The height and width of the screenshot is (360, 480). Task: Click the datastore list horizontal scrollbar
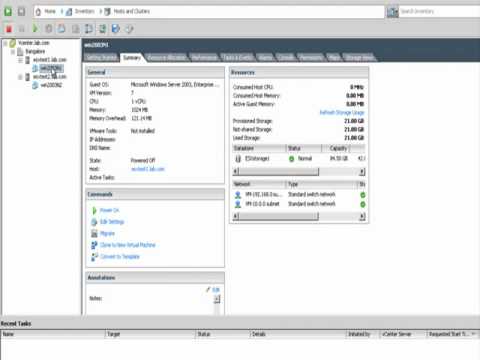click(x=299, y=172)
